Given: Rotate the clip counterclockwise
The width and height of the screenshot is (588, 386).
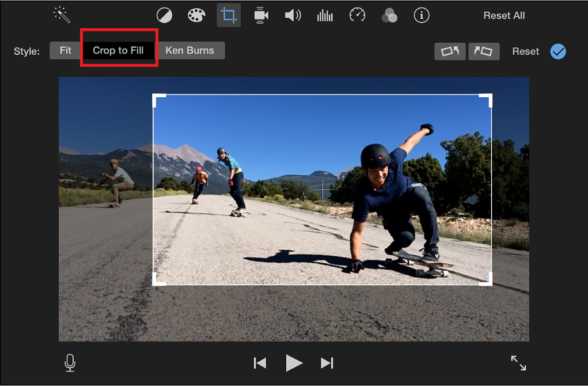Looking at the screenshot, I should (x=450, y=51).
